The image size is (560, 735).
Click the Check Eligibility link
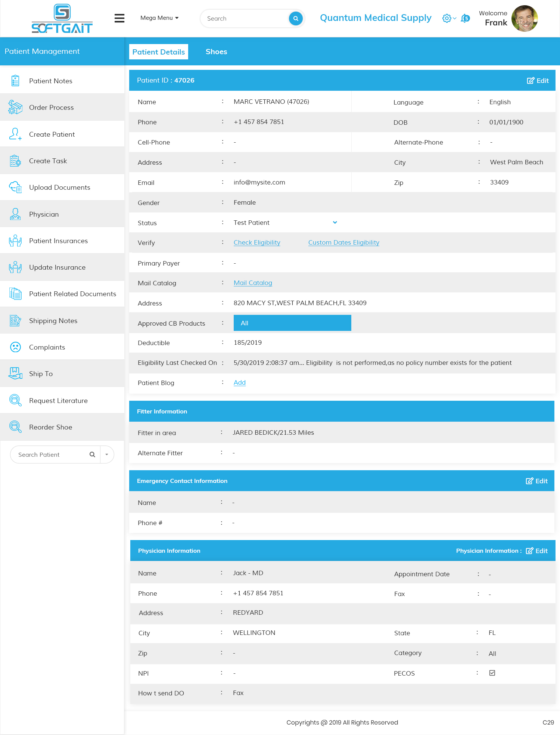point(257,243)
